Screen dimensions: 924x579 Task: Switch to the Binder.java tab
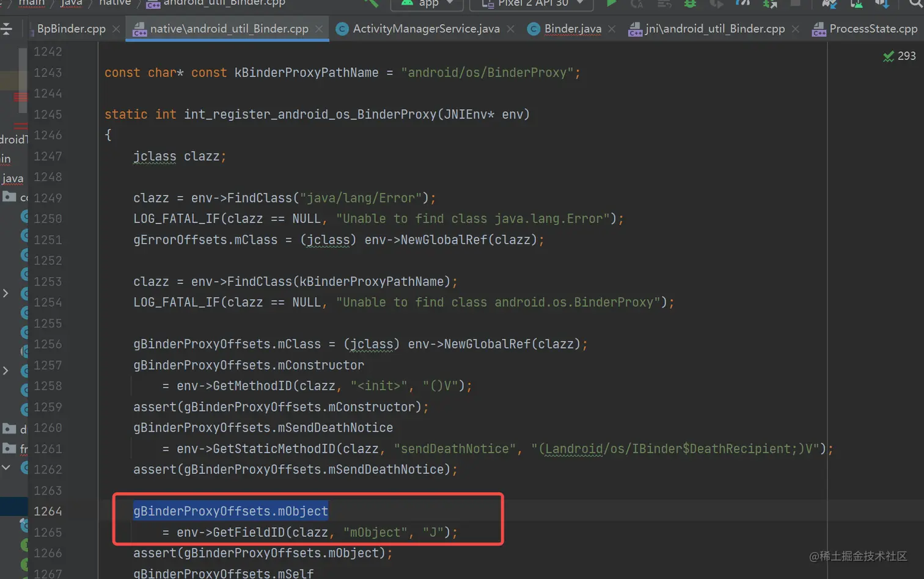[x=573, y=29]
